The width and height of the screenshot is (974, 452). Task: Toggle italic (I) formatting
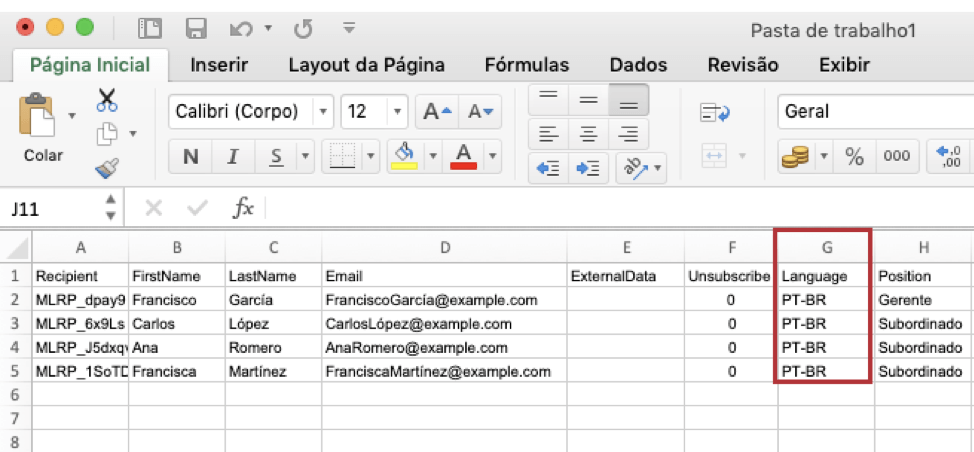pos(234,156)
